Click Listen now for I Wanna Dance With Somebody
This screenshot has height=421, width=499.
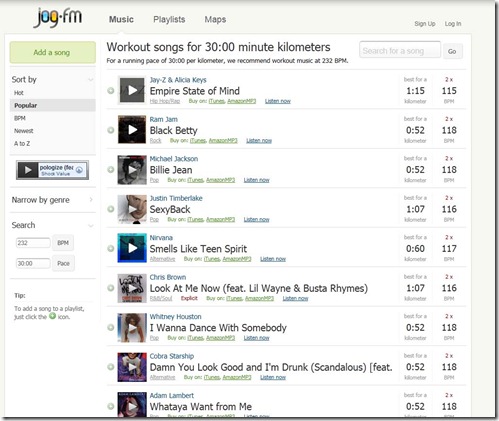[256, 338]
